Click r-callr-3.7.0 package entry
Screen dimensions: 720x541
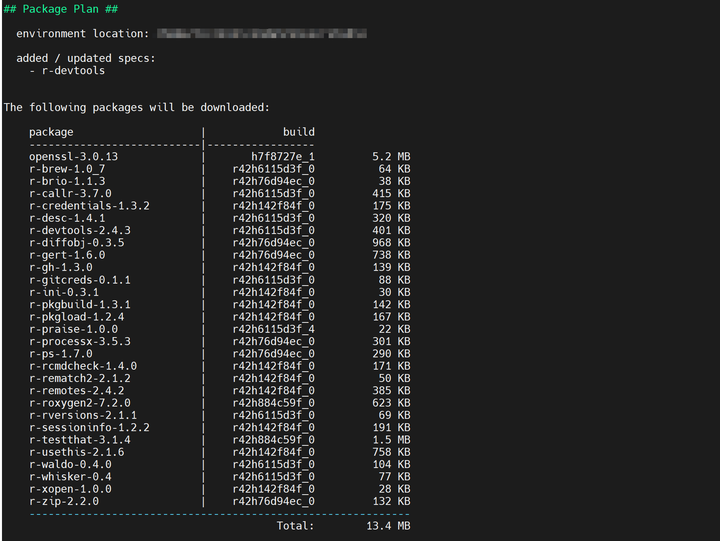tap(70, 194)
